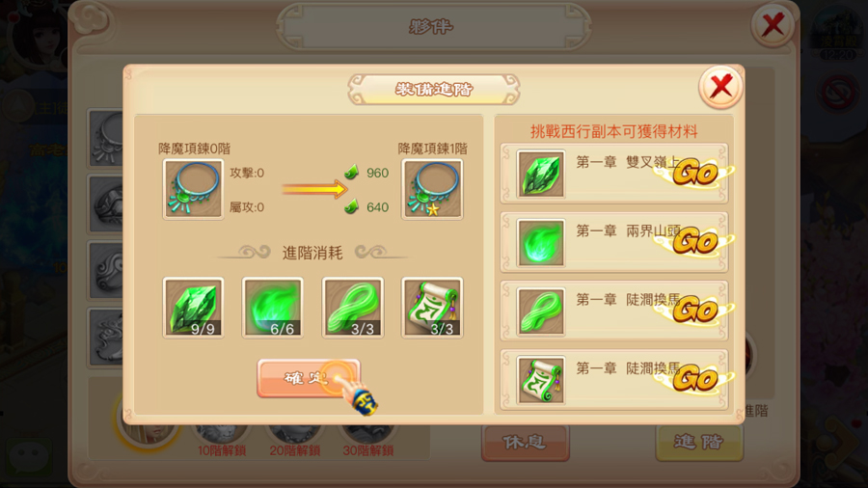Select green scroll material 3/3
Screen dimensions: 868x488
click(432, 308)
